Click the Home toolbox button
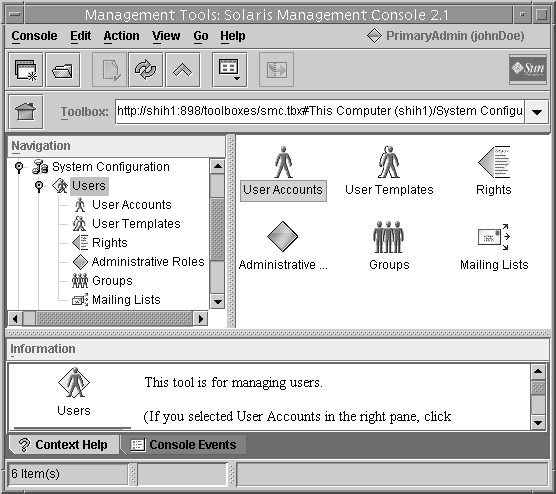The image size is (556, 494). (26, 112)
